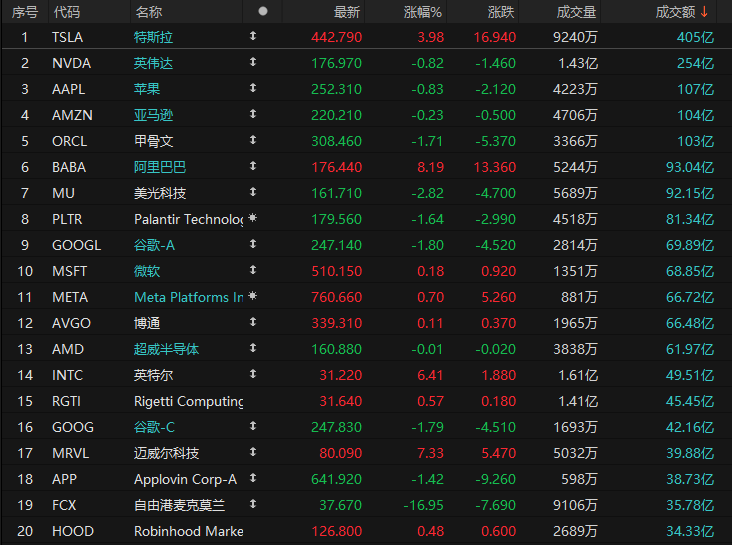The image size is (732, 545).
Task: Select the Robinhood Marke name cell
Action: (x=189, y=531)
